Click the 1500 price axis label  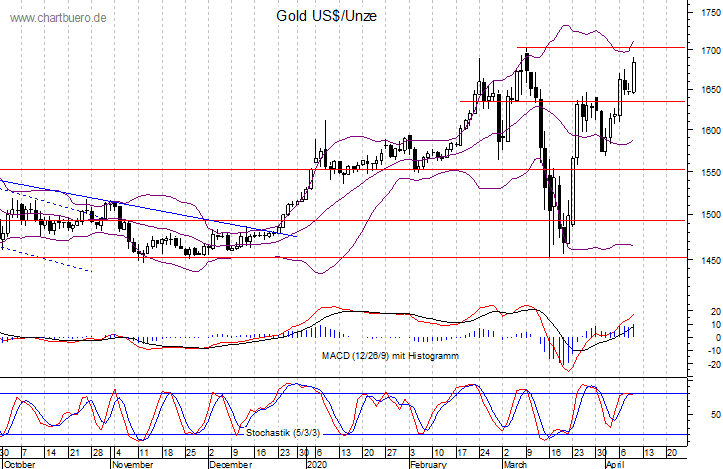tap(707, 214)
